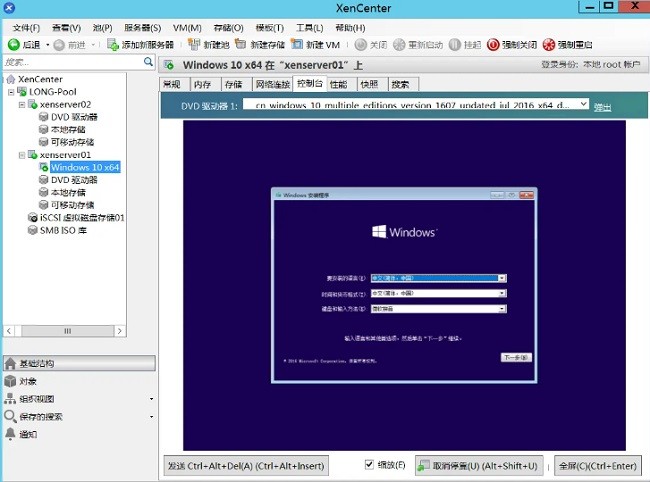Select xenserver02 host icon

[33, 104]
